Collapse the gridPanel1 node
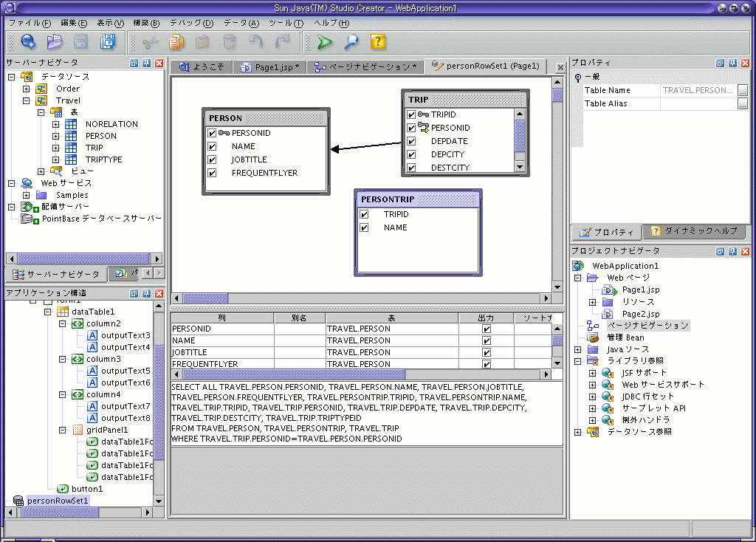Image resolution: width=756 pixels, height=542 pixels. 62,430
